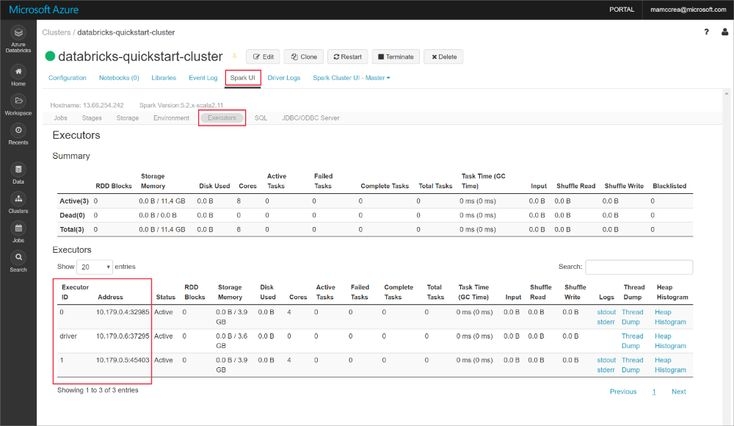Image resolution: width=734 pixels, height=426 pixels.
Task: Click the help question mark icon
Action: pos(706,32)
